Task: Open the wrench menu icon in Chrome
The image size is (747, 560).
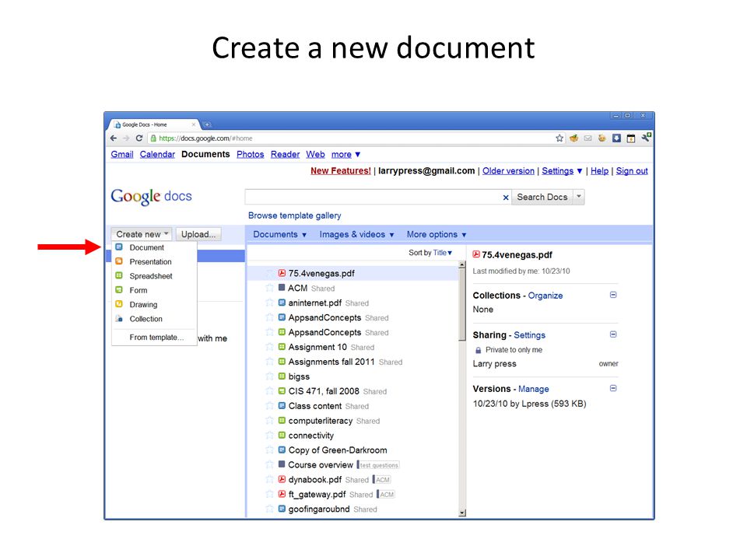Action: [646, 138]
